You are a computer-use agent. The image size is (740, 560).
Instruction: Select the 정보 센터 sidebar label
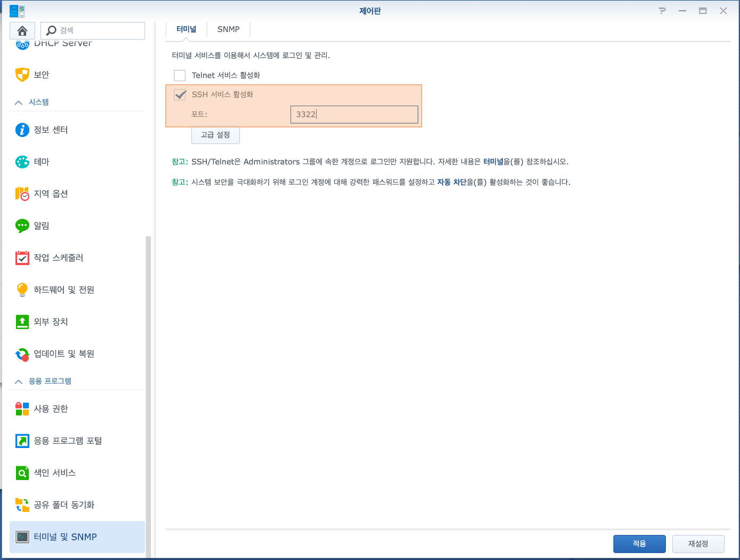51,130
